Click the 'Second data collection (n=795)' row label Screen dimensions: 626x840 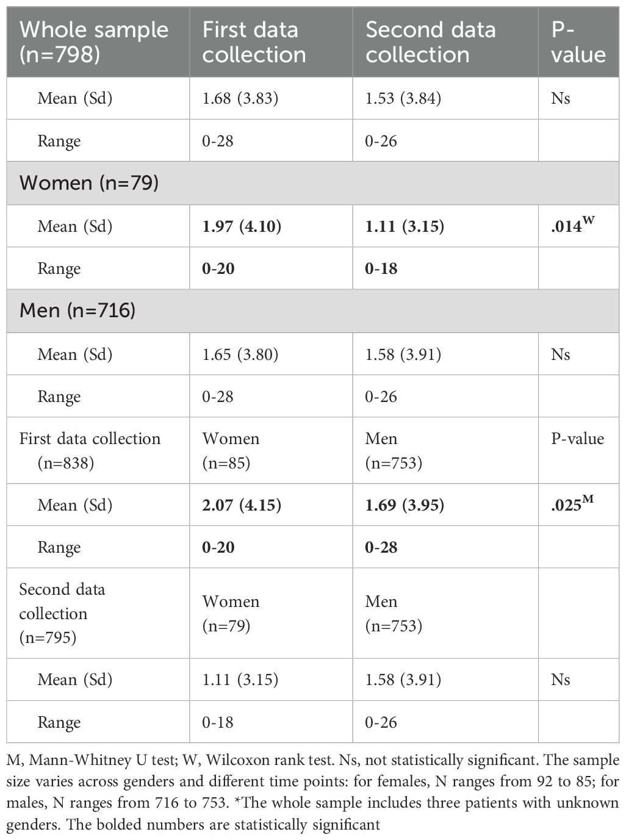pos(62,613)
